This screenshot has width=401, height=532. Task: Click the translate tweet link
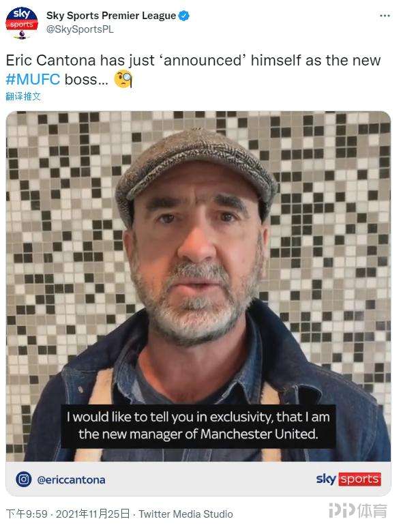pos(23,96)
